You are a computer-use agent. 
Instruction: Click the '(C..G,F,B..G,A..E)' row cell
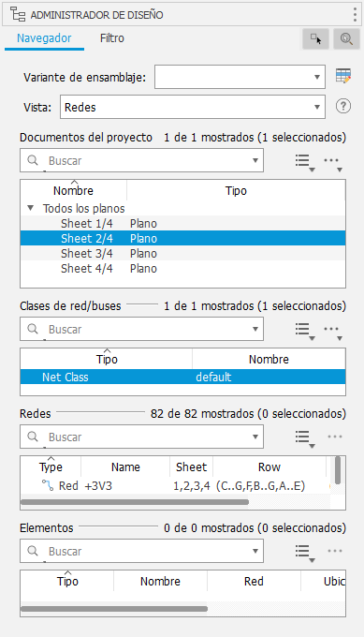click(260, 485)
